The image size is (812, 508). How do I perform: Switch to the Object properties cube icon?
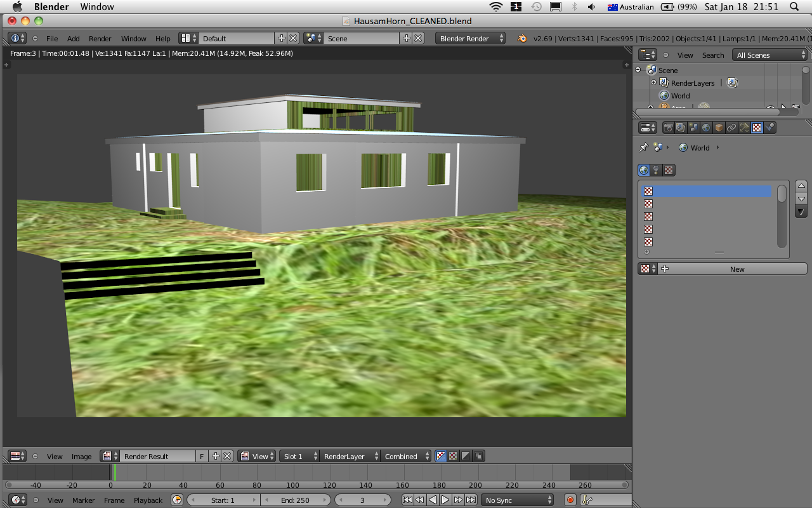point(719,128)
